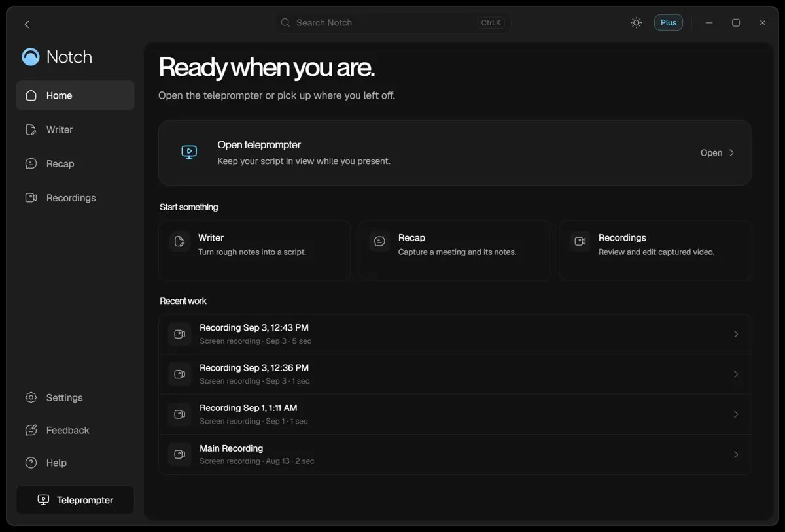Open Writer in the sidebar
This screenshot has height=532, width=785.
(x=75, y=129)
